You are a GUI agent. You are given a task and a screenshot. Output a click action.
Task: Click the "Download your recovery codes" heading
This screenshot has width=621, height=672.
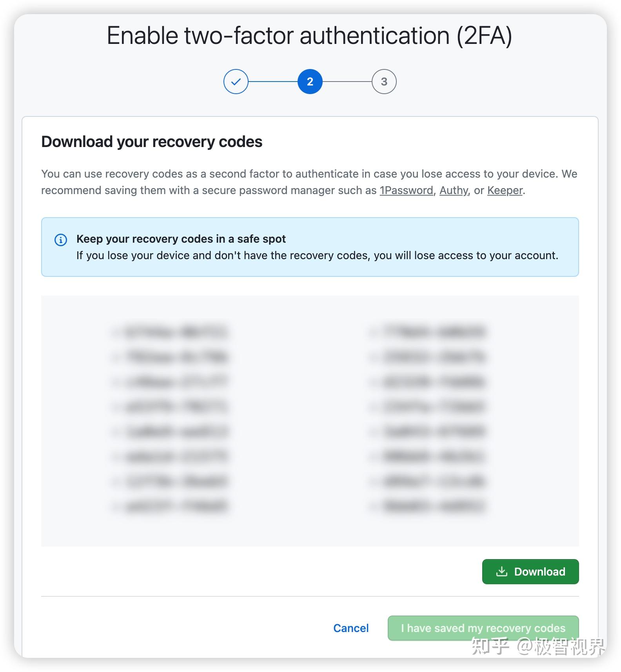click(x=152, y=142)
